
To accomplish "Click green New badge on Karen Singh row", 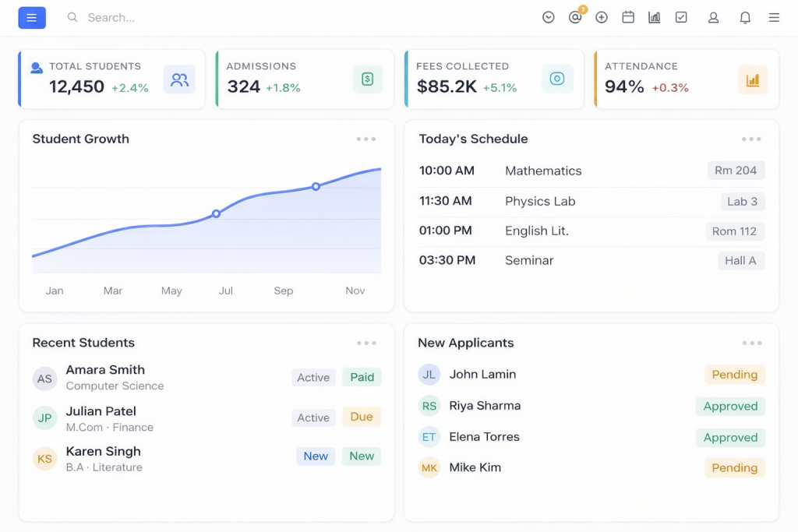I will [x=362, y=456].
